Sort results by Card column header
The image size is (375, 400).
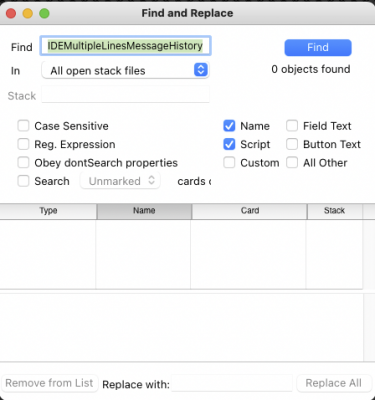[x=249, y=211]
